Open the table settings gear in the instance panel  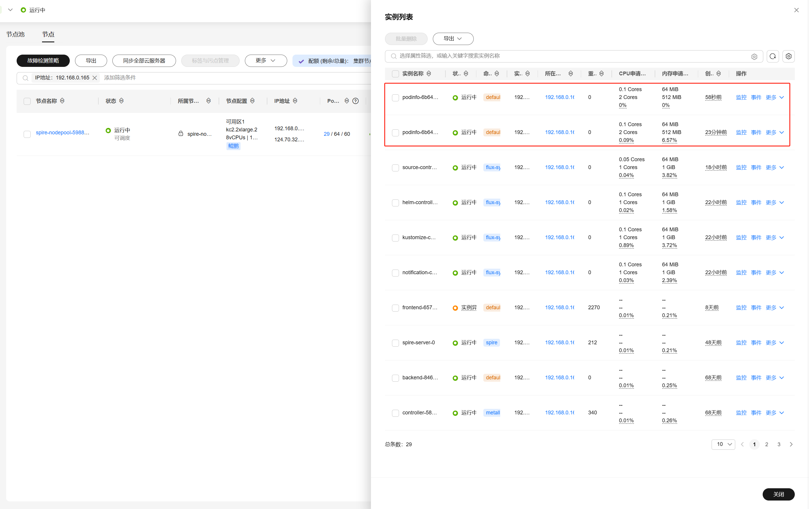tap(788, 56)
